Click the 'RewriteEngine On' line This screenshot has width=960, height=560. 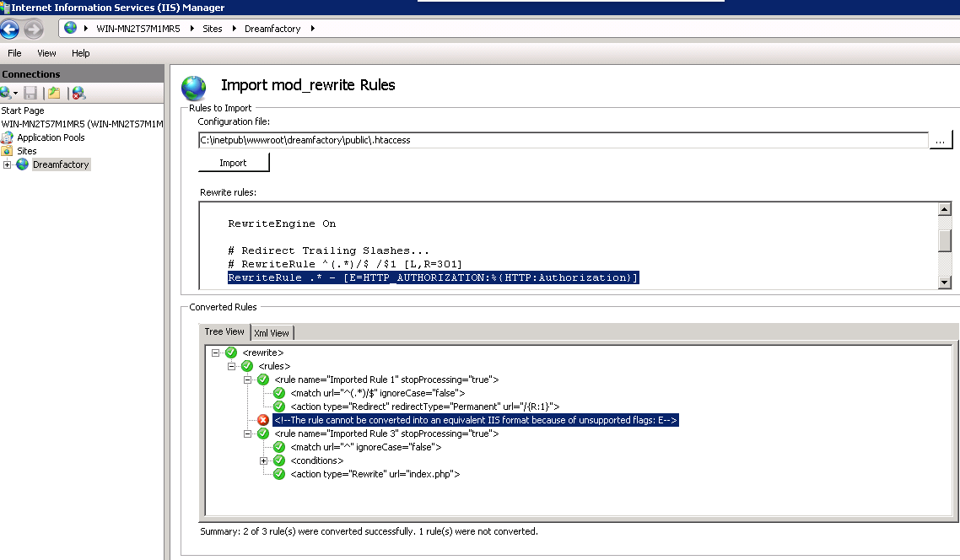coord(283,224)
